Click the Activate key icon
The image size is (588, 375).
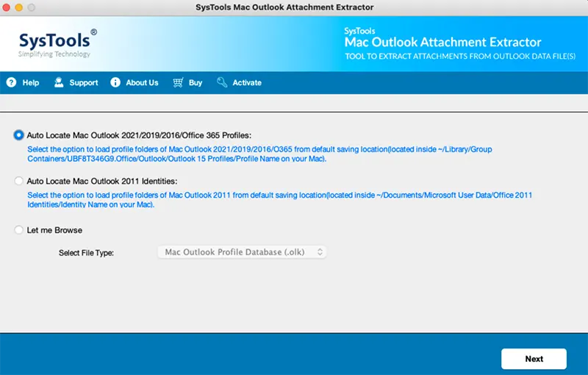point(222,82)
